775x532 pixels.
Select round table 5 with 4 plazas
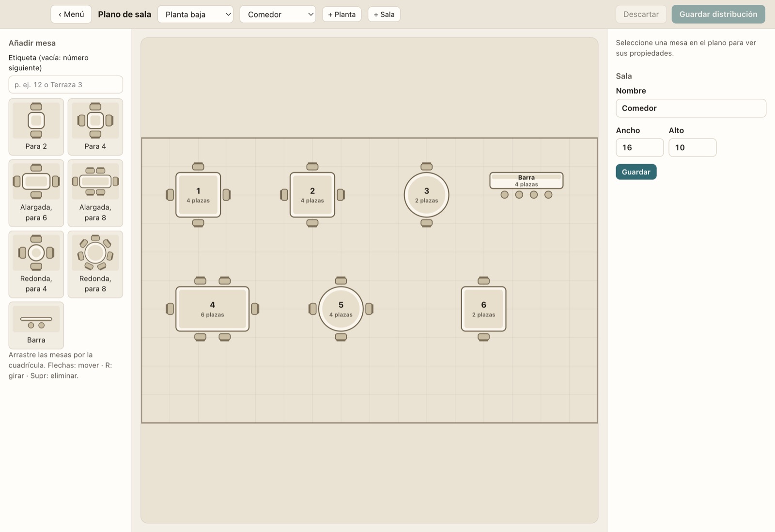[341, 309]
